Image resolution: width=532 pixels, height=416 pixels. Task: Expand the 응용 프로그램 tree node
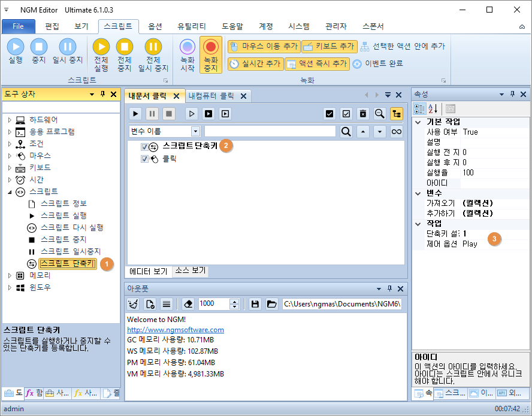tap(10, 132)
